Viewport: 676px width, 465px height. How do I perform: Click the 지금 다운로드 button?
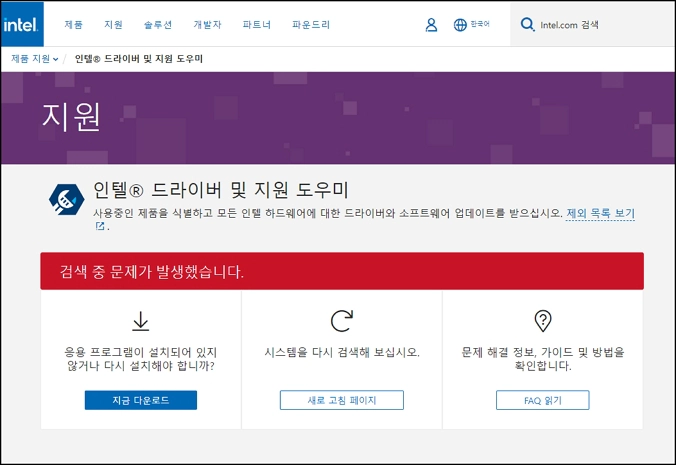tap(141, 400)
